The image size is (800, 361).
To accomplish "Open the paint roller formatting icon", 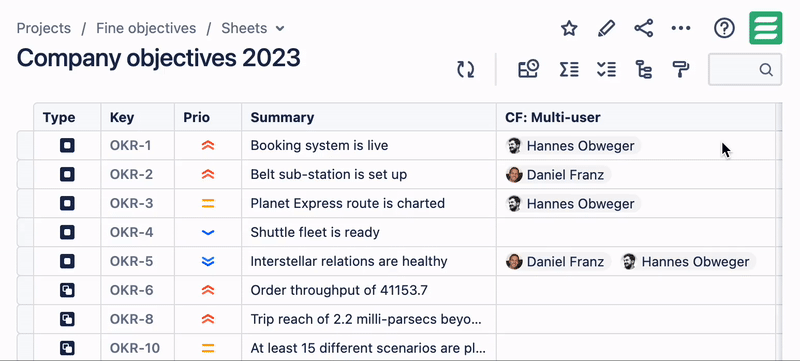I will coord(681,69).
